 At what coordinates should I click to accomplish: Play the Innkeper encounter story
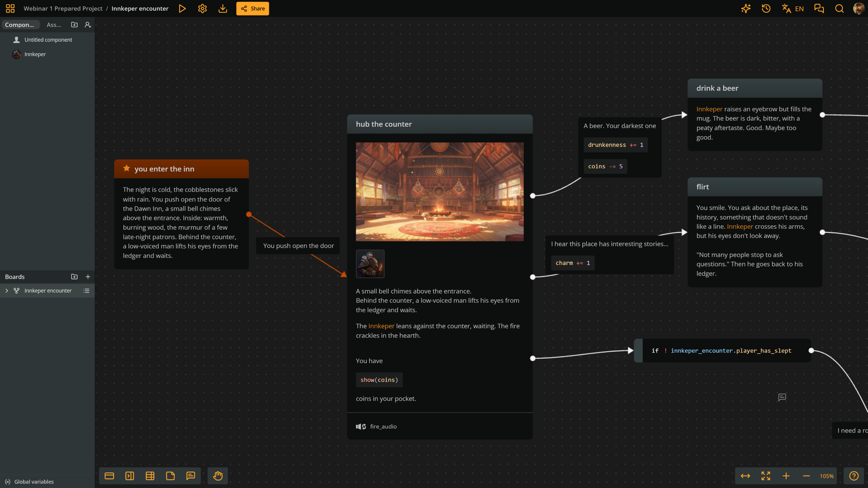[x=182, y=9]
